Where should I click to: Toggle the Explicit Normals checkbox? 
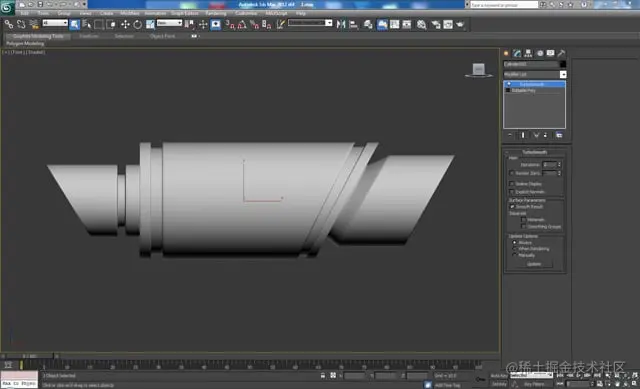click(x=511, y=192)
